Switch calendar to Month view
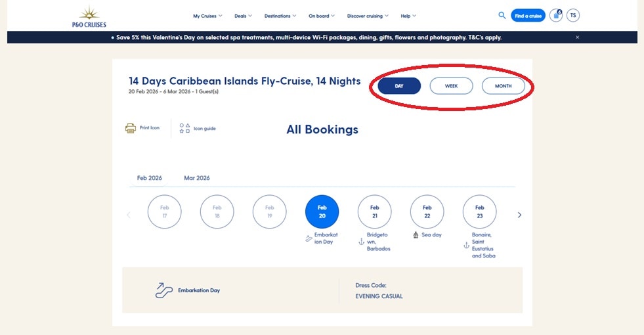 point(503,86)
